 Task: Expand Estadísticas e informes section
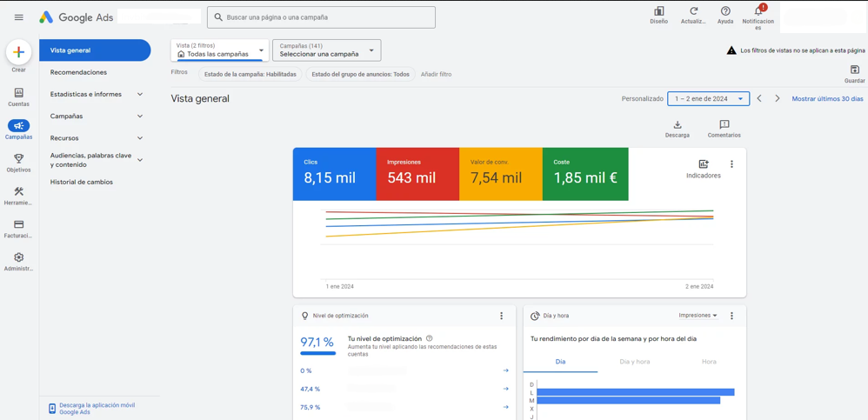(x=96, y=94)
